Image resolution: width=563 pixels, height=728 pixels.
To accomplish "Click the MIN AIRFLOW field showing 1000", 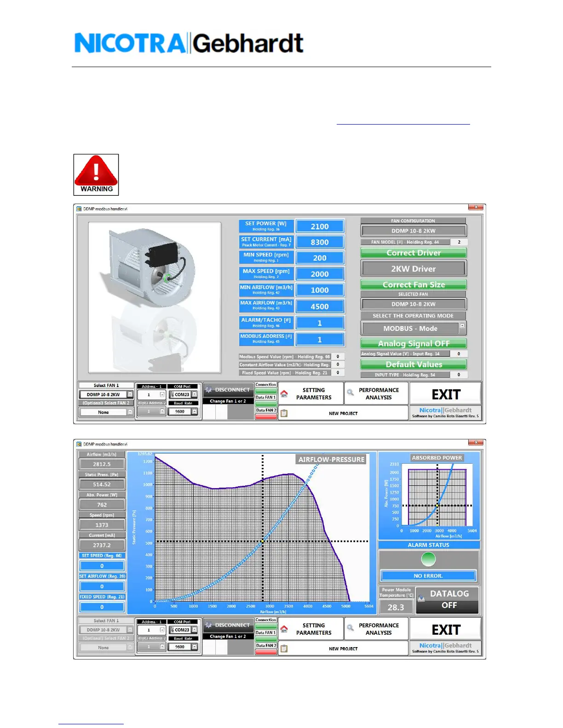I will pos(320,290).
